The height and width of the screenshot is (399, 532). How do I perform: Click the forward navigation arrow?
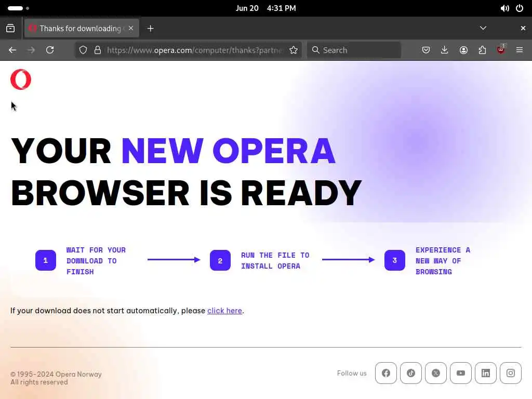tap(31, 50)
